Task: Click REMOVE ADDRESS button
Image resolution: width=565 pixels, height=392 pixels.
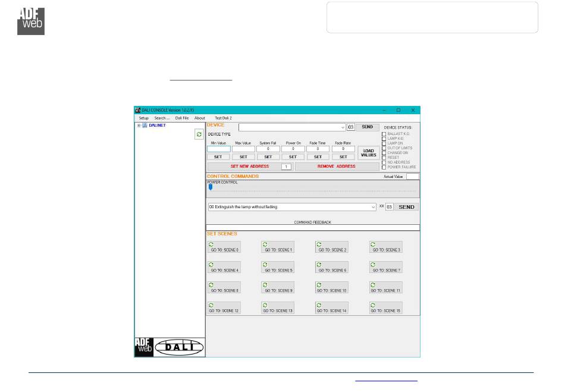Action: (x=337, y=167)
